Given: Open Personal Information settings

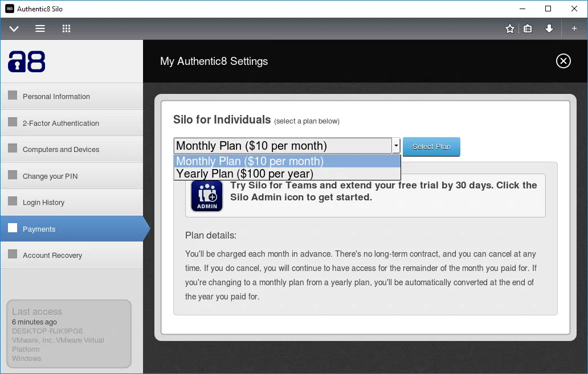Looking at the screenshot, I should (72, 96).
